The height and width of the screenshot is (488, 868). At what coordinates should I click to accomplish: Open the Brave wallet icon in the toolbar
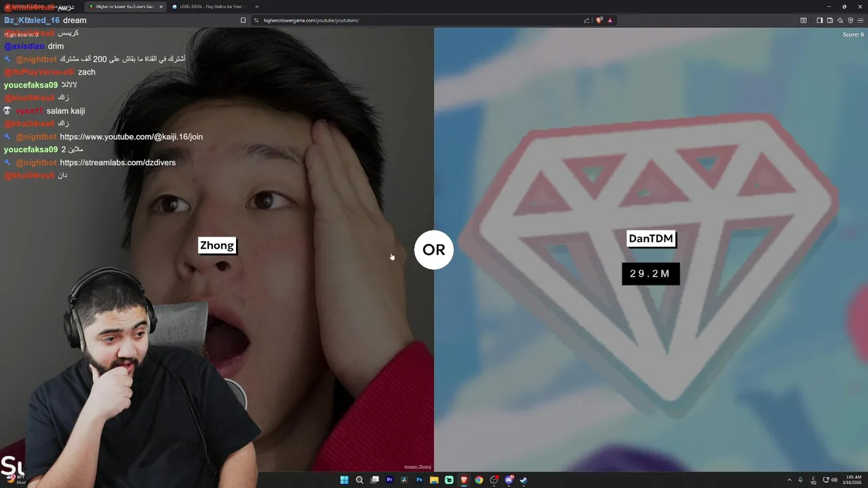[x=830, y=20]
